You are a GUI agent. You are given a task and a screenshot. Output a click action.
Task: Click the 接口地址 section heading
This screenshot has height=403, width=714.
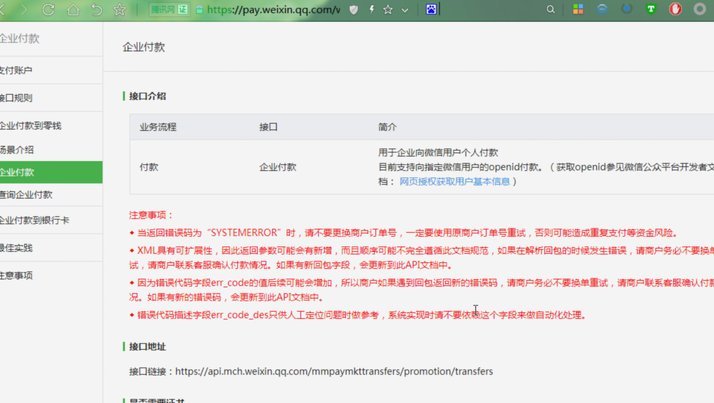148,347
